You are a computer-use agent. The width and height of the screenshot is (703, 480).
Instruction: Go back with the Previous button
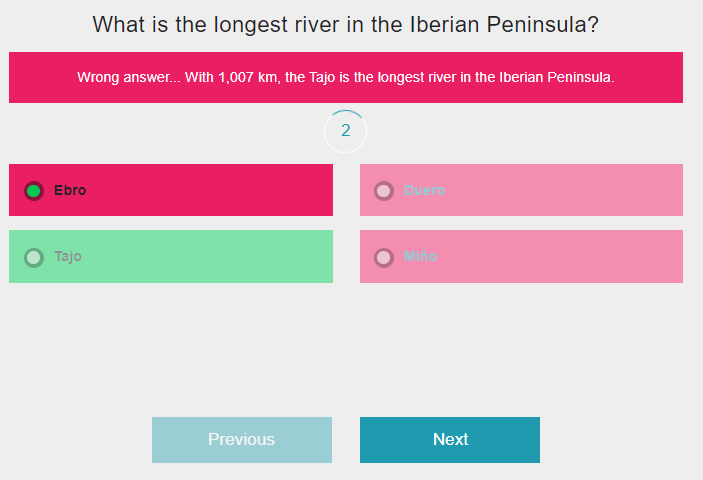(242, 440)
